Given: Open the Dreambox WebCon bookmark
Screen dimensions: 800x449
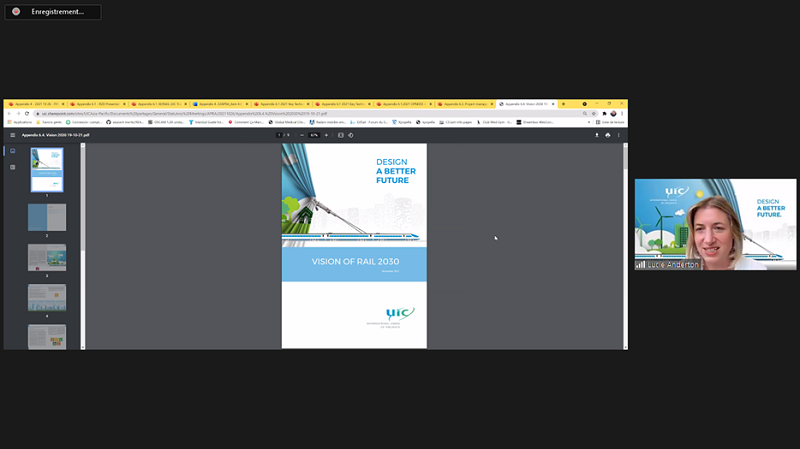Looking at the screenshot, I should 535,122.
